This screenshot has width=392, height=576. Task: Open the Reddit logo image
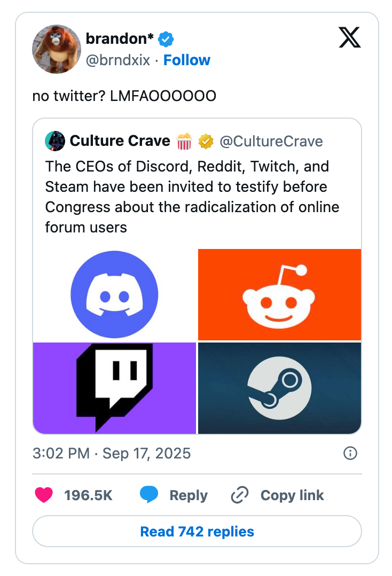pyautogui.click(x=280, y=294)
